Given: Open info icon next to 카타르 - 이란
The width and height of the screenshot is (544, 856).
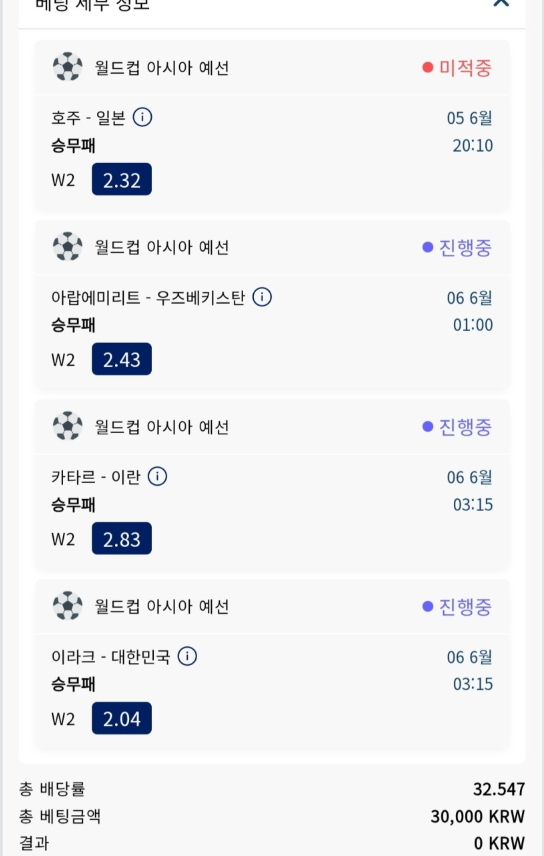Looking at the screenshot, I should (x=157, y=477).
